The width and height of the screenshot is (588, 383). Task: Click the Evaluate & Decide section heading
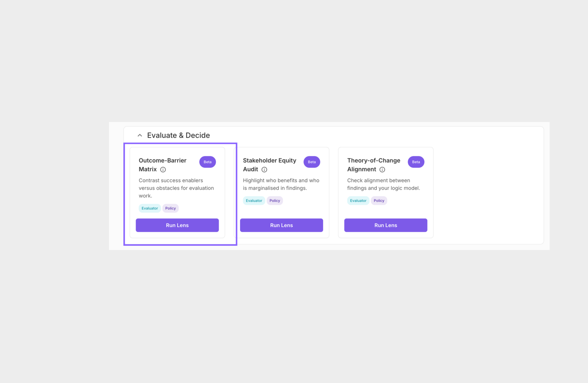click(x=178, y=135)
